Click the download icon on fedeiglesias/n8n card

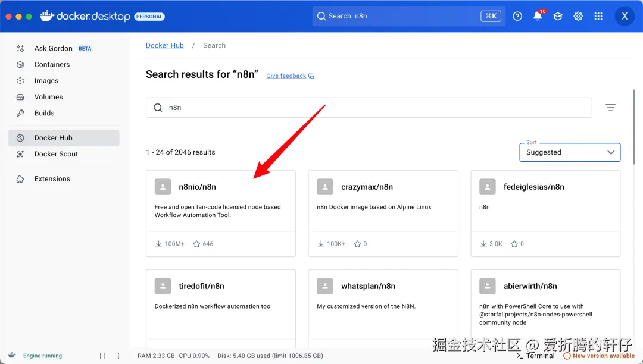(x=483, y=244)
